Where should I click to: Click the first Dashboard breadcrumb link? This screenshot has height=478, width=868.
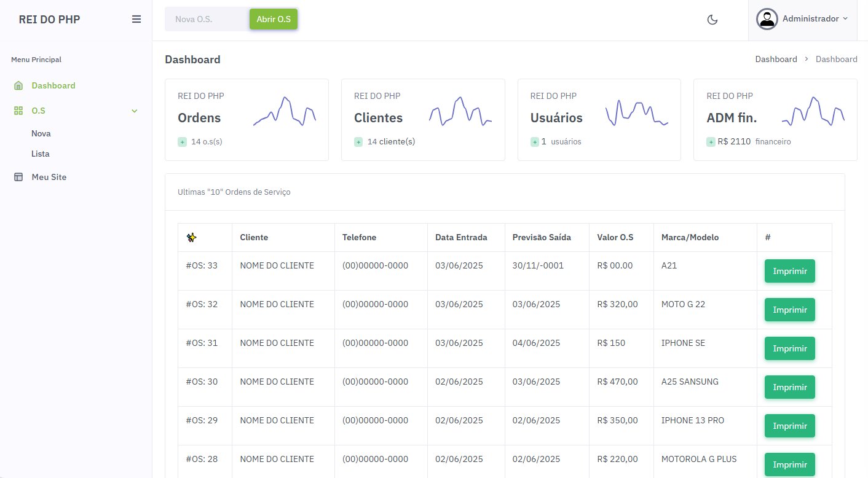[776, 60]
